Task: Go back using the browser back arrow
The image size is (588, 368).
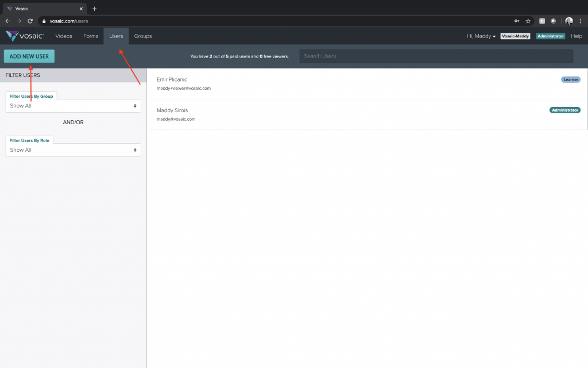Action: [7, 21]
